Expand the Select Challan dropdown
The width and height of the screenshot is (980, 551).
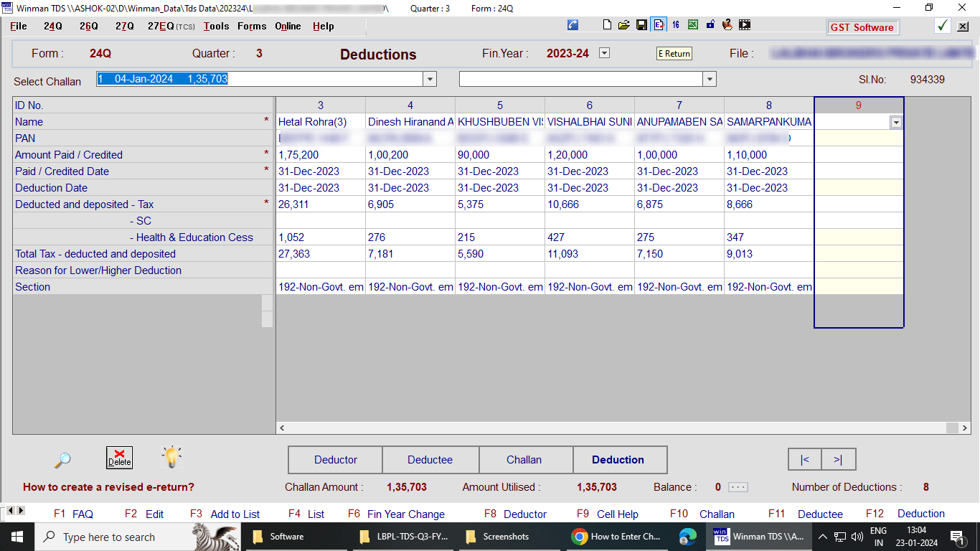point(430,80)
